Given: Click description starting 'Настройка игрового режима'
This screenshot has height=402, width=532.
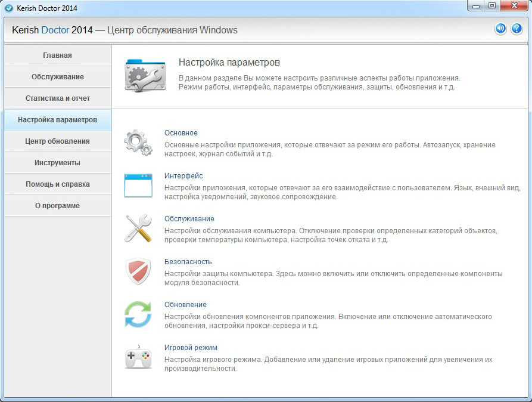Looking at the screenshot, I should pos(328,364).
